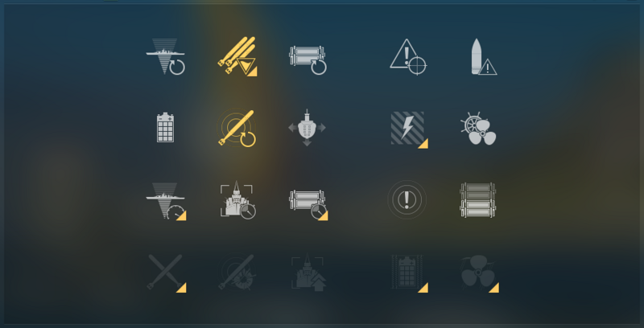644x328 pixels.
Task: Click the bracketed ship with clock skill
Action: pyautogui.click(x=237, y=200)
